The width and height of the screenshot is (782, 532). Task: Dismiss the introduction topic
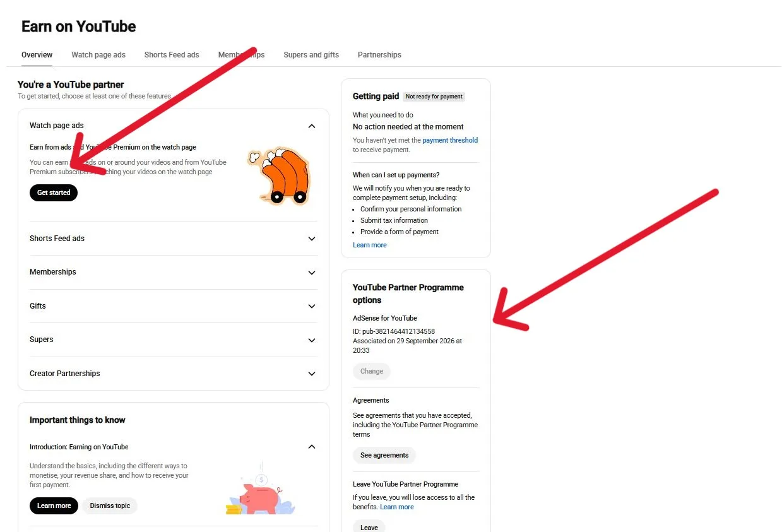tap(110, 505)
